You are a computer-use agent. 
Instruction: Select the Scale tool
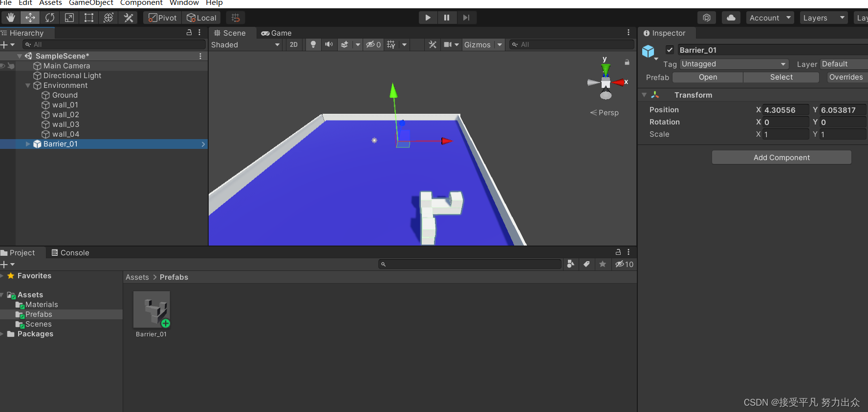tap(69, 18)
